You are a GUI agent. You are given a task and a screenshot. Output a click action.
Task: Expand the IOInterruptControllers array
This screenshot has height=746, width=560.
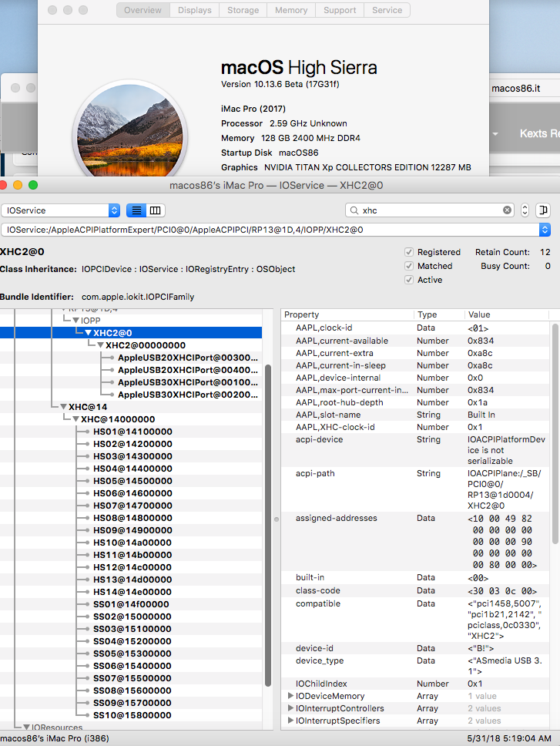pos(290,708)
